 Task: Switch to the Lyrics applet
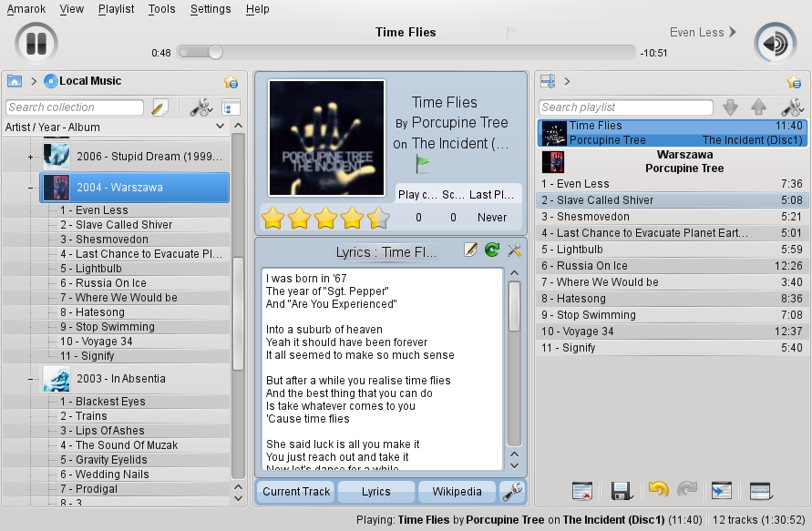tap(376, 492)
